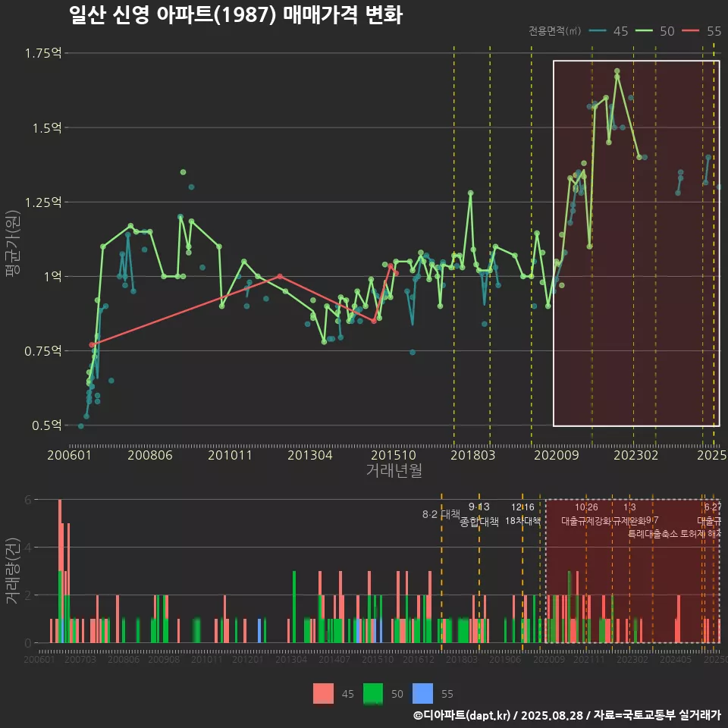Click the 전용면적(㎡) legend heading
Viewport: 728px width, 728px height.
click(x=555, y=31)
